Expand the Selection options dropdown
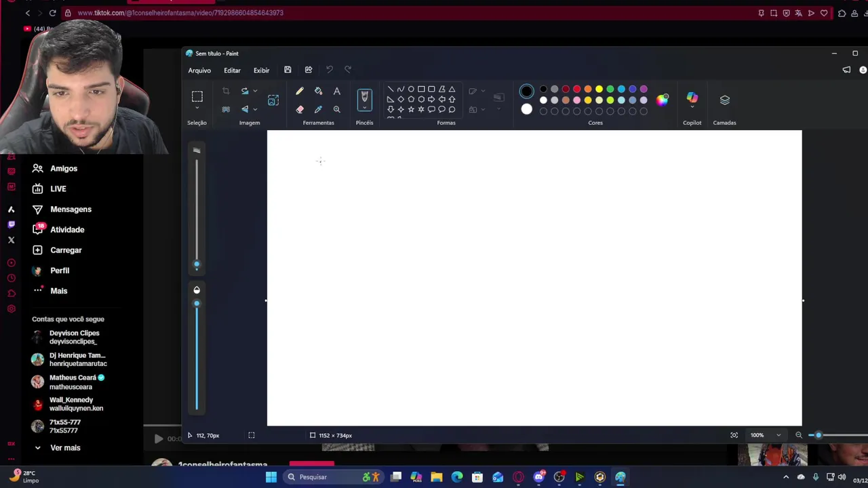This screenshot has width=868, height=488. [197, 108]
